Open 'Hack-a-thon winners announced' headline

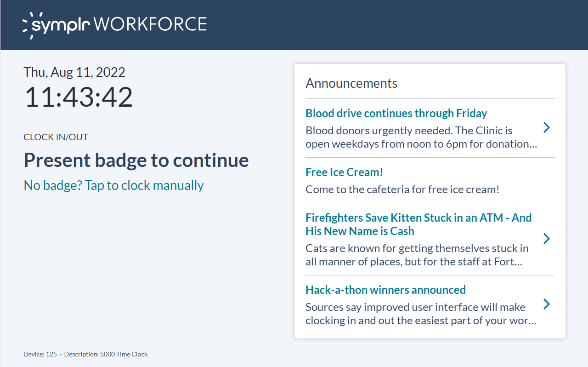click(385, 290)
